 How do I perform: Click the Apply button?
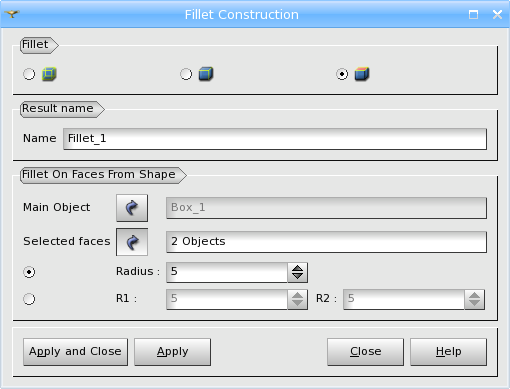[172, 352]
